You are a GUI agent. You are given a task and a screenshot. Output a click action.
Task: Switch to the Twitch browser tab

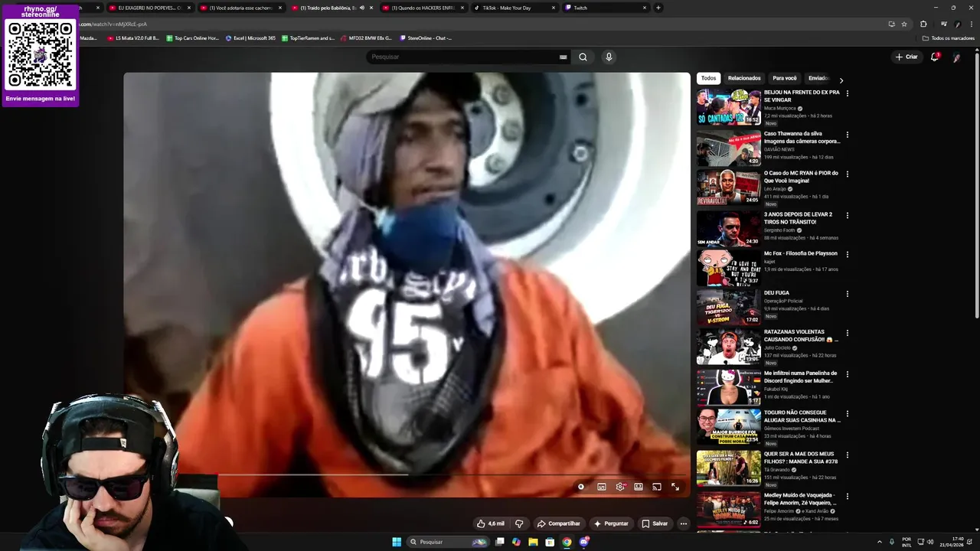605,8
